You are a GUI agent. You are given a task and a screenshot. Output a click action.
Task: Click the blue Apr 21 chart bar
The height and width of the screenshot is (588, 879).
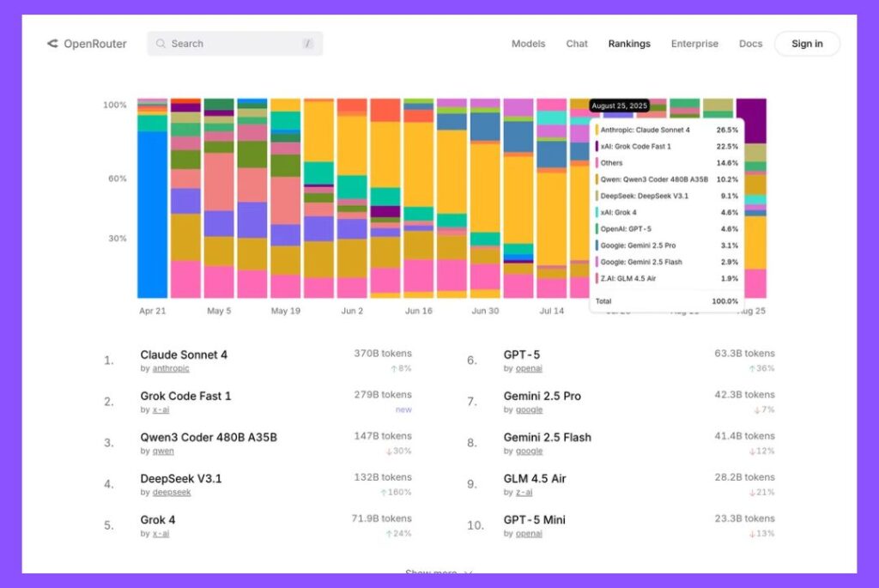pos(153,215)
